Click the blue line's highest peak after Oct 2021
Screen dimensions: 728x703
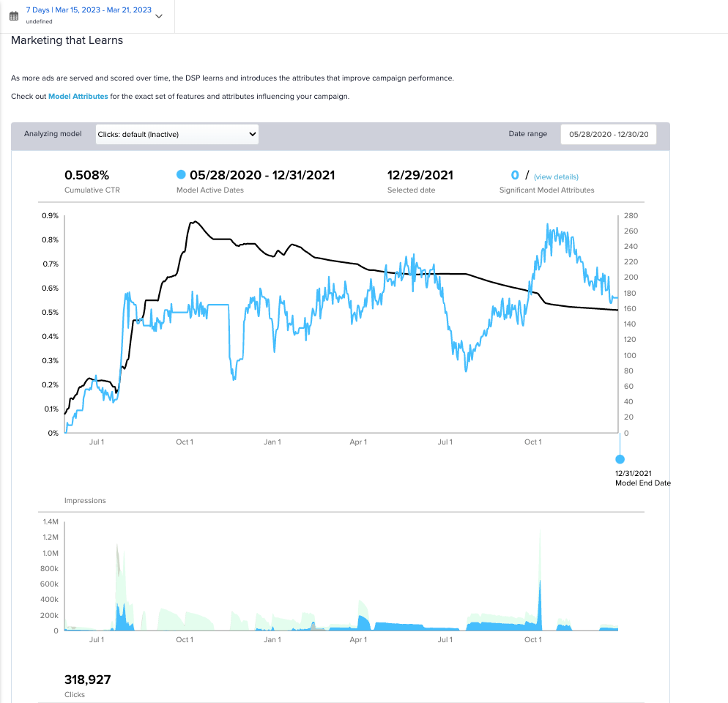click(548, 225)
